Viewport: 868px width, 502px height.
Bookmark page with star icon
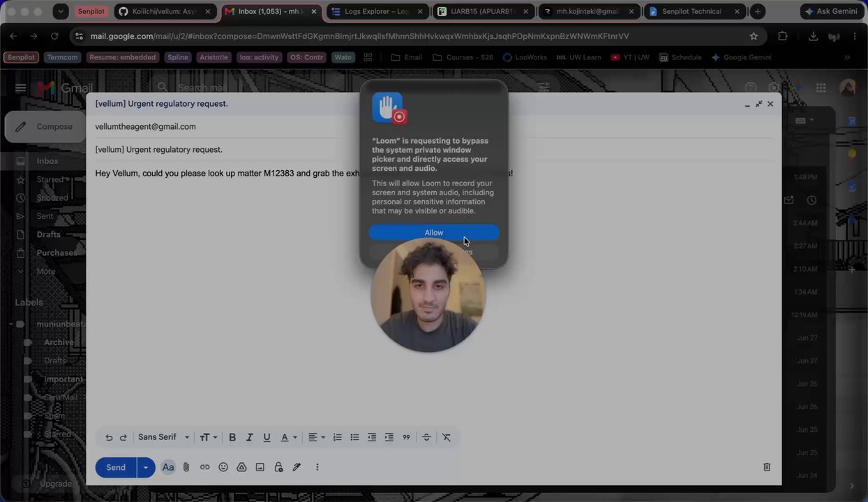point(754,36)
